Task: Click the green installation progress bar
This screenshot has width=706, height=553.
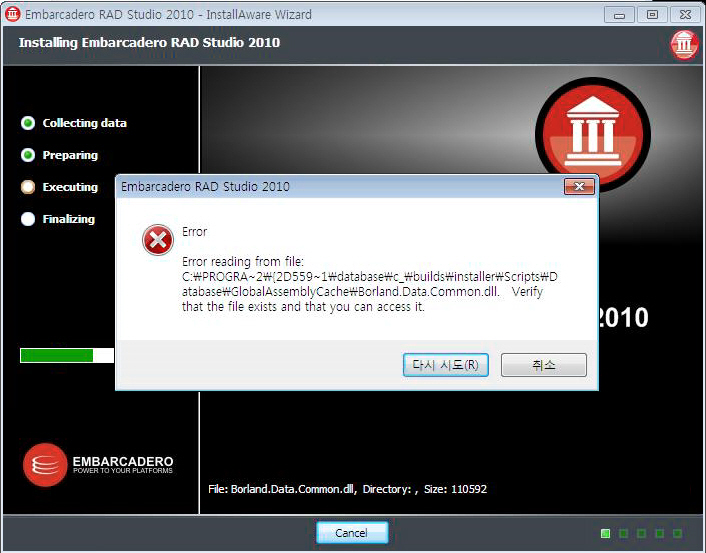Action: click(57, 355)
